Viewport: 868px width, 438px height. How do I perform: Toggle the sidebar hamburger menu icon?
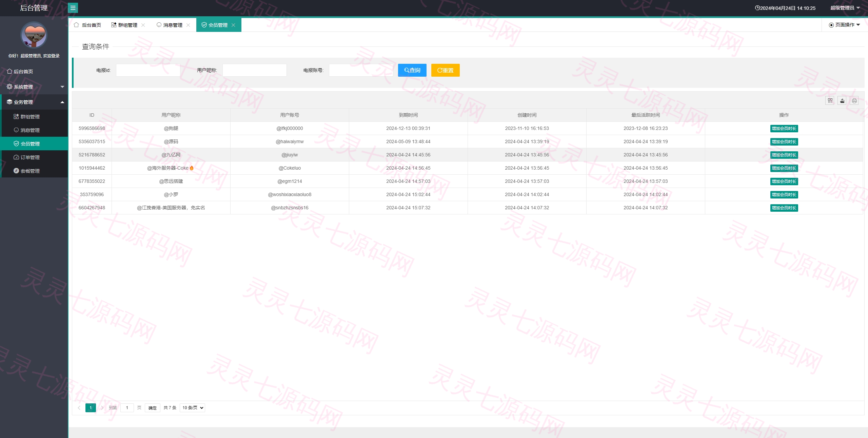(x=73, y=8)
